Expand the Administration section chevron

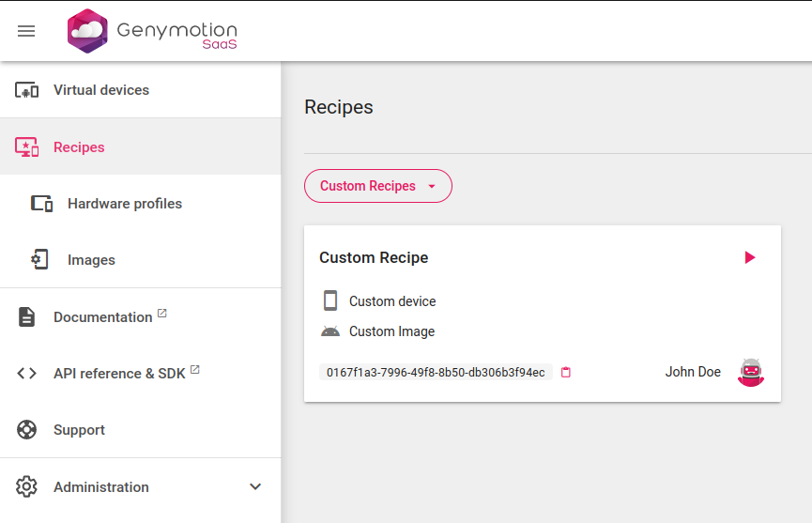(x=255, y=486)
